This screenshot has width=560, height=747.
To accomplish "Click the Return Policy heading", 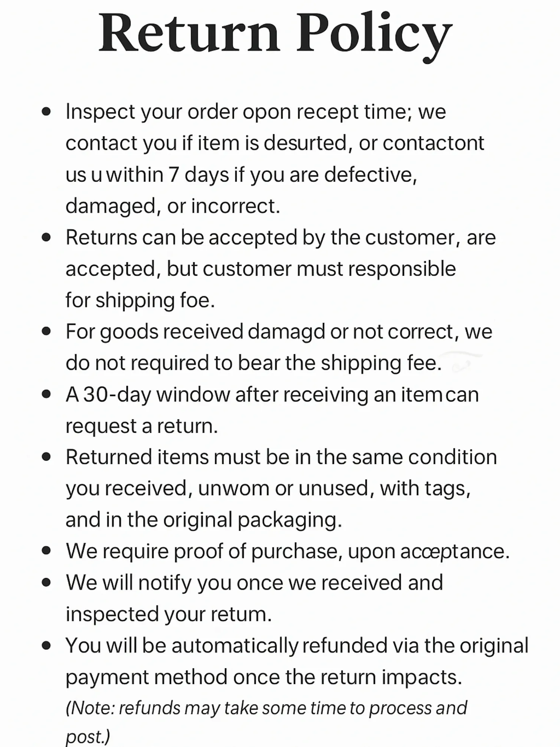I will point(276,34).
